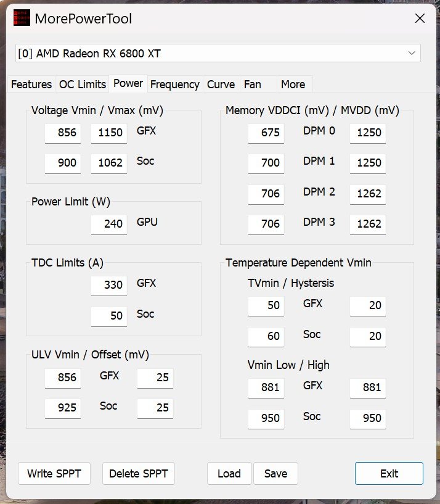Screen dimensions: 440x504
Task: Select the DPM 3 VDDCI field
Action: (x=266, y=225)
